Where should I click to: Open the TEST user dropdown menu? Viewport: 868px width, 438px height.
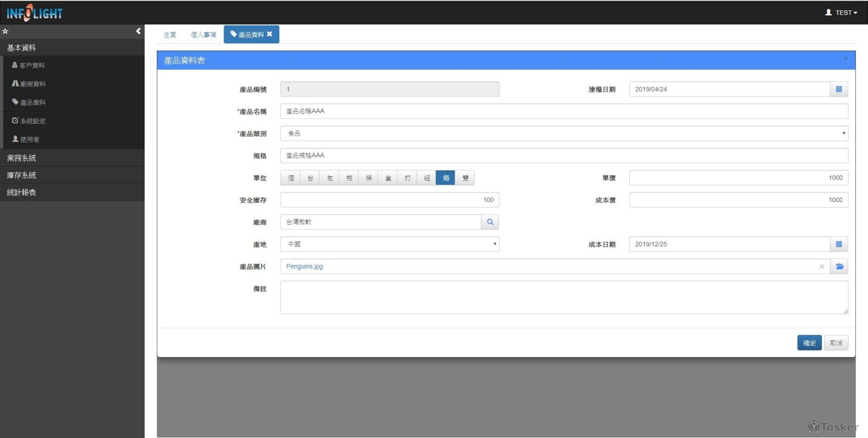842,13
